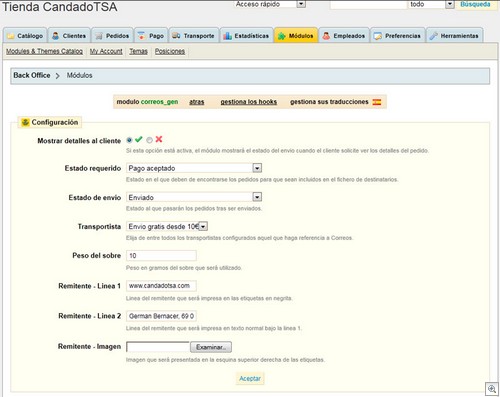500x397 pixels.
Task: Click the Transporte truck icon
Action: point(176,36)
